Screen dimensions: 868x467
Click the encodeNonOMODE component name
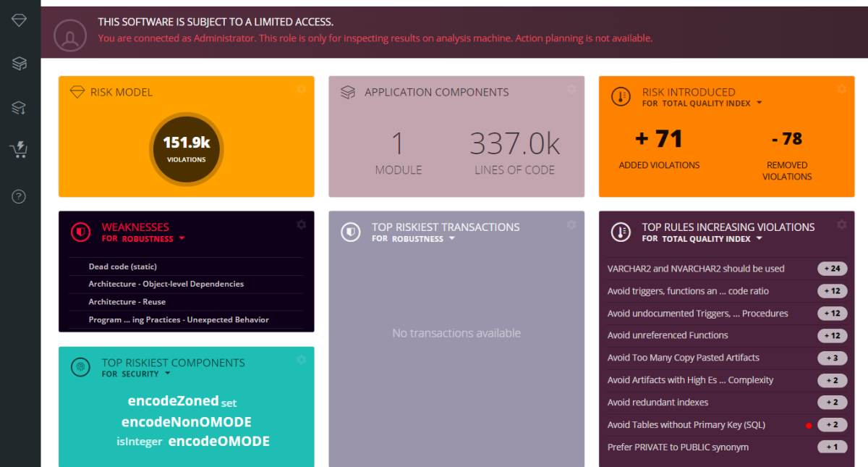[187, 422]
